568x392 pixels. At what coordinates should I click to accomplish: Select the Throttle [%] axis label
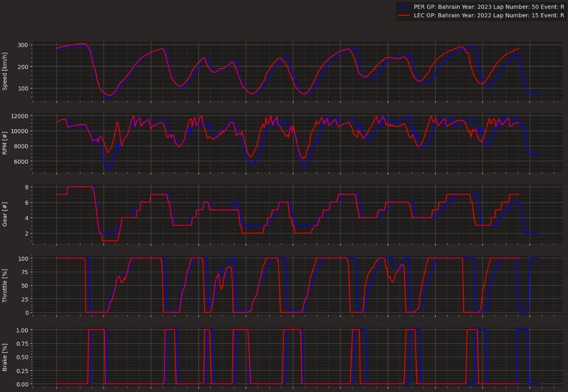(5, 285)
